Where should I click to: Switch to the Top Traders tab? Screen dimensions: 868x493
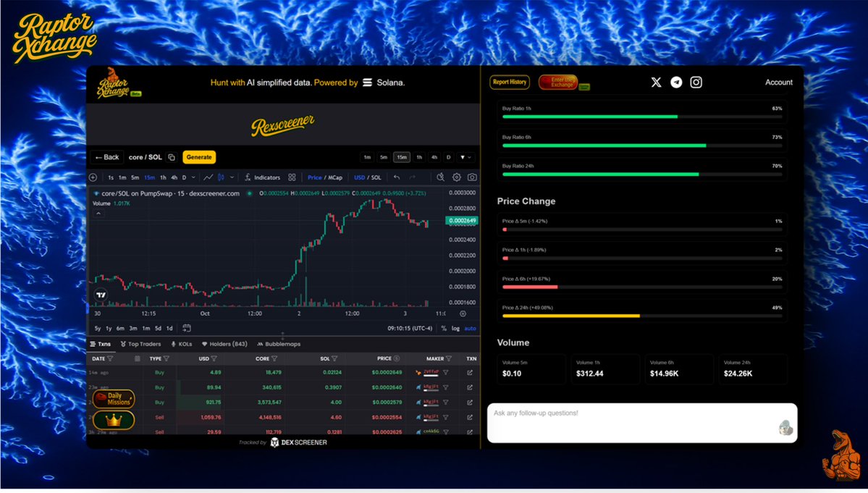(x=140, y=344)
